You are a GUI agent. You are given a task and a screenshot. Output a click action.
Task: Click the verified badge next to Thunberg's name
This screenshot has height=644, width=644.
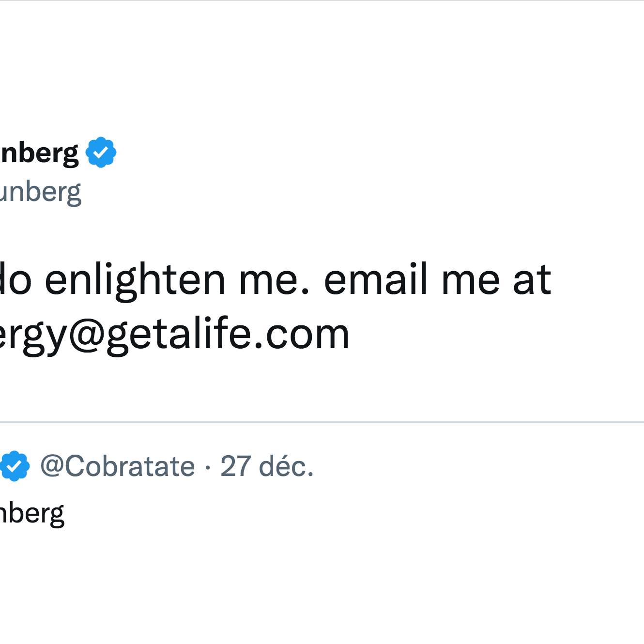pos(101,152)
